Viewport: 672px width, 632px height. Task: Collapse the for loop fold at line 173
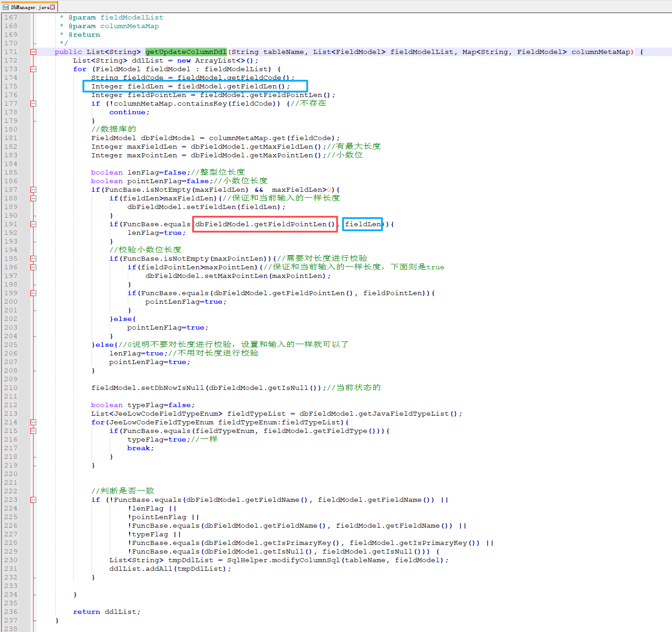tap(33, 69)
